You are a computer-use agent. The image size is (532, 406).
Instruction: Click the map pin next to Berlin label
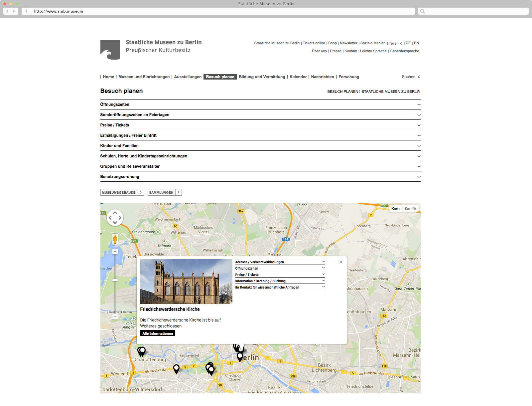click(x=240, y=357)
